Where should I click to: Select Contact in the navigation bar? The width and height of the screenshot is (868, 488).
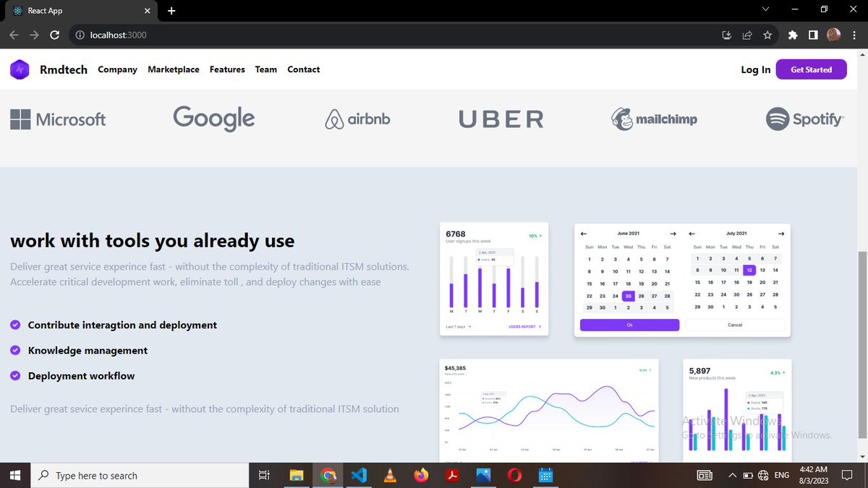point(303,69)
